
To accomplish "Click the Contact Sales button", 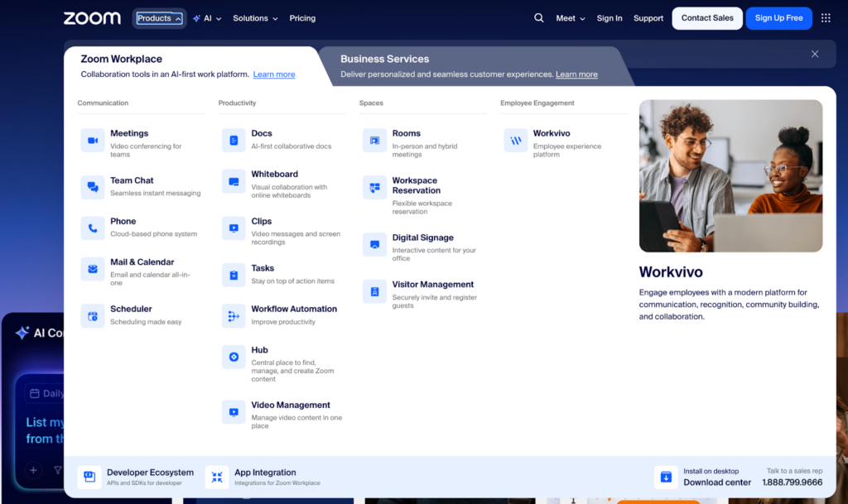I will click(706, 17).
